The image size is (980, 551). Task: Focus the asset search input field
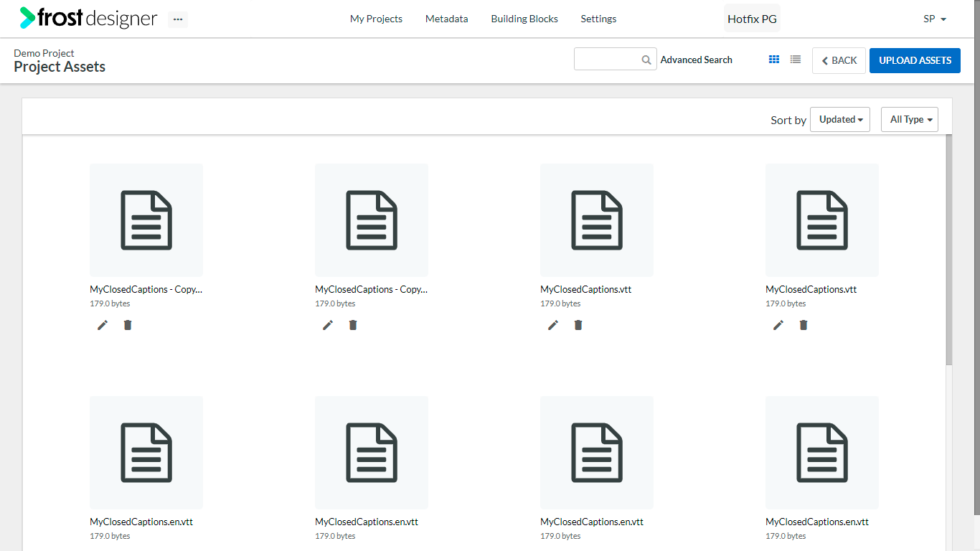click(x=607, y=60)
